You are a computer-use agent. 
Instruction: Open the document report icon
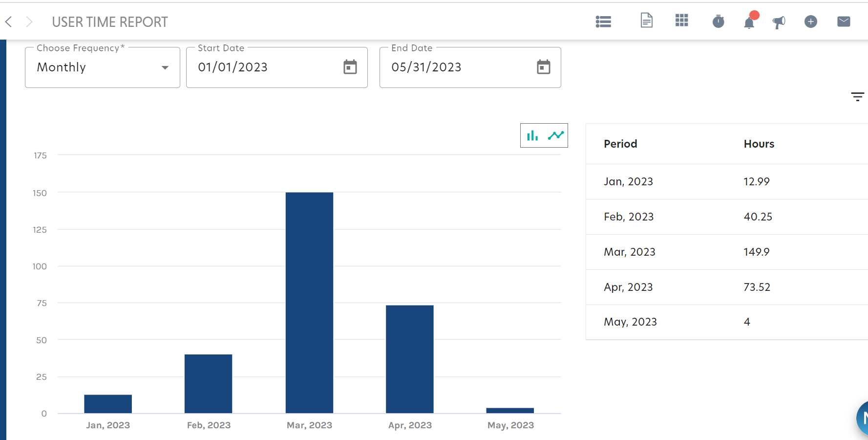tap(646, 21)
